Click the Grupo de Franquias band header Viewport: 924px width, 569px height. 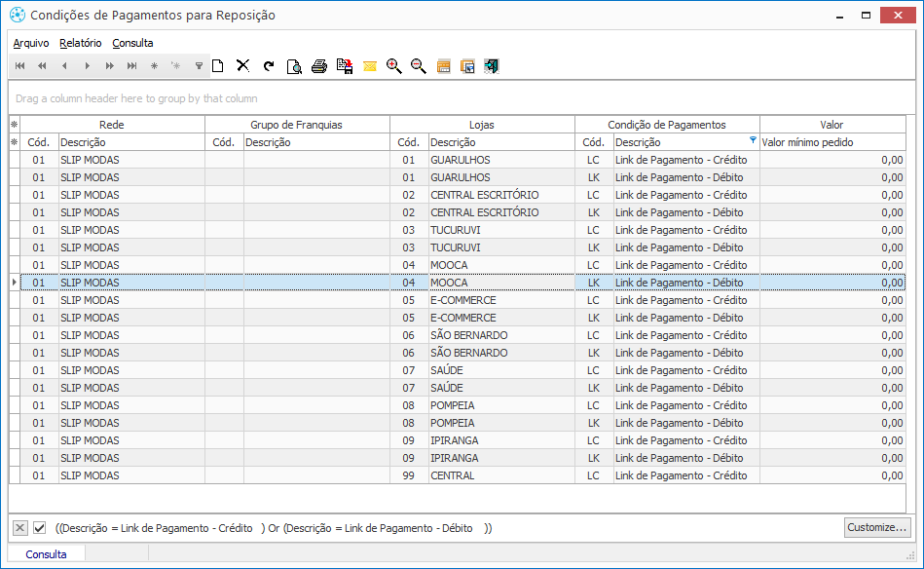coord(296,125)
